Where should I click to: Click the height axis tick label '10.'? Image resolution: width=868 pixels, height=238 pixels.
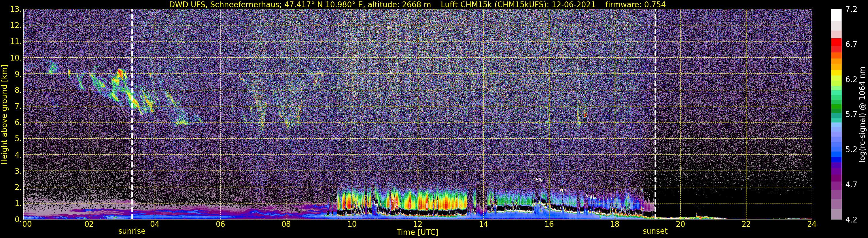tap(16, 58)
